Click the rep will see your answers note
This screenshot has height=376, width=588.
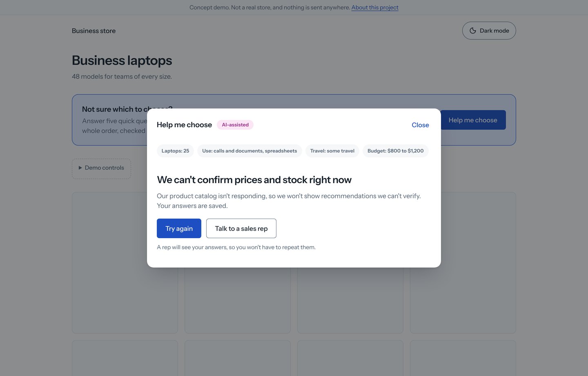click(236, 247)
